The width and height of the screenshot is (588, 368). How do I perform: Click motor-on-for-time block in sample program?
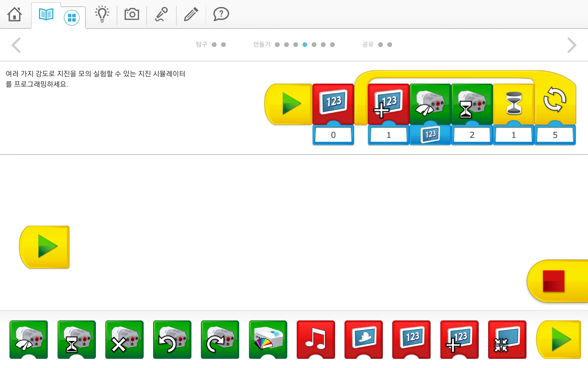472,104
